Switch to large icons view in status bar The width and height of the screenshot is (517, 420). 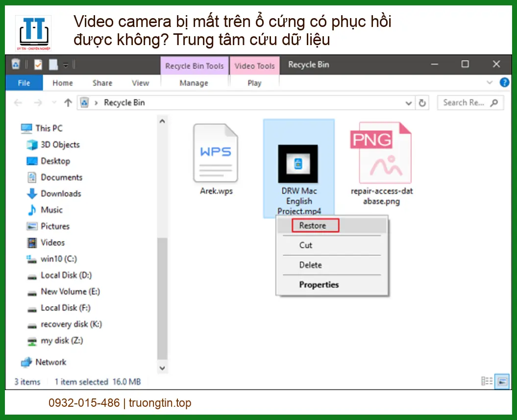(x=502, y=381)
